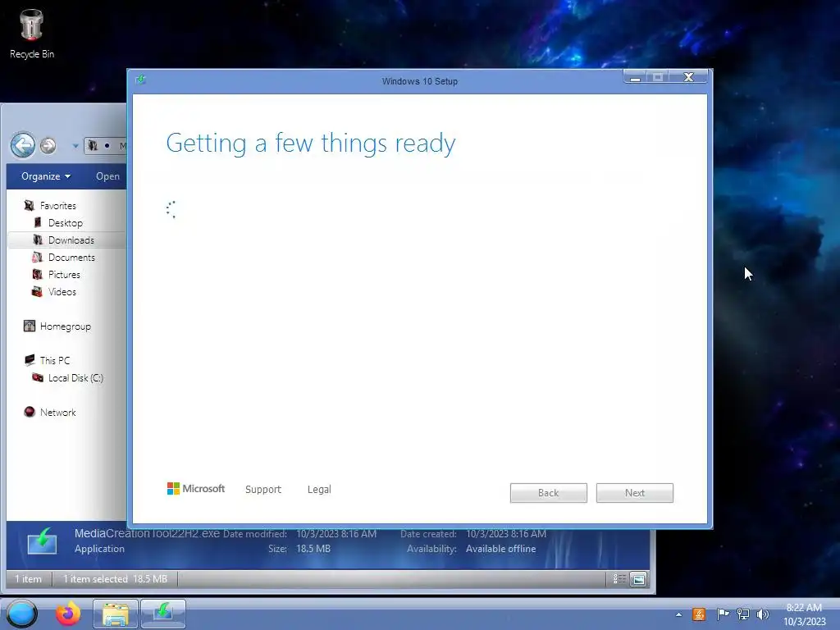Open the Legal link in Setup
The width and height of the screenshot is (840, 630).
(319, 489)
